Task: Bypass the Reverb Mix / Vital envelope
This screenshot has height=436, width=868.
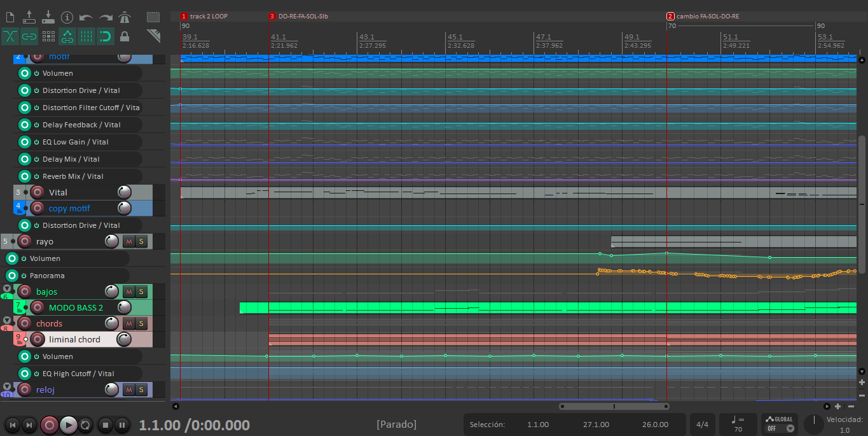Action: point(36,176)
